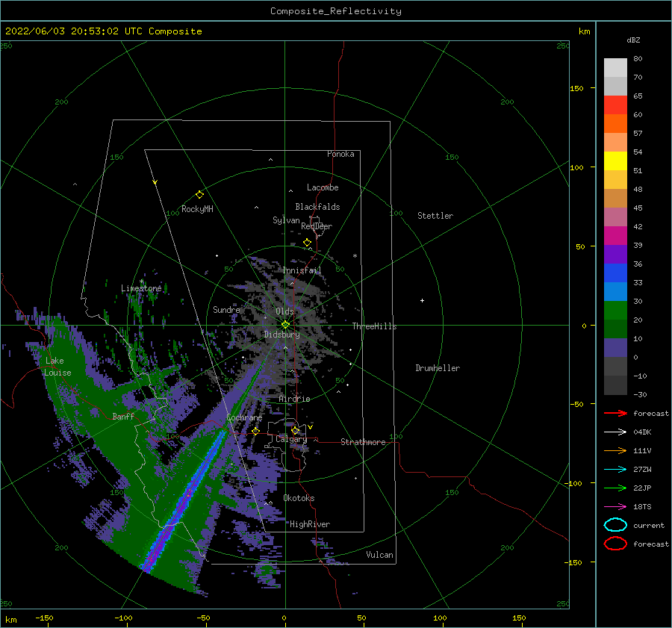This screenshot has height=628, width=672.
Task: Pick the orange swatch between 60 and 57
Action: (x=615, y=124)
